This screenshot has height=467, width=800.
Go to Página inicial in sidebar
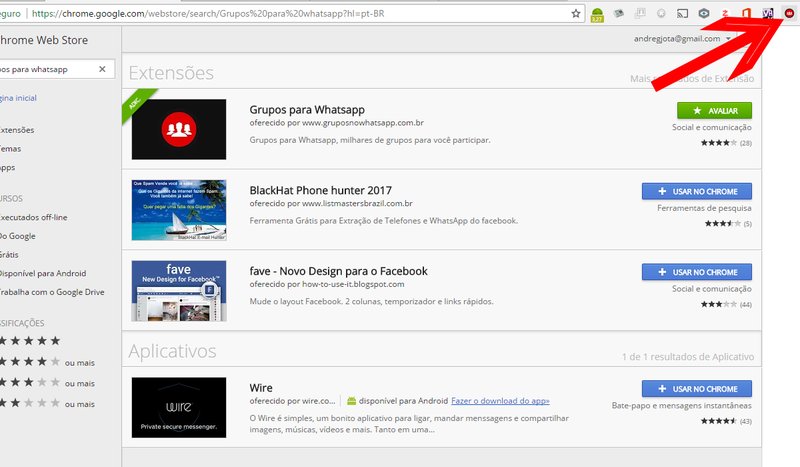pyautogui.click(x=18, y=98)
